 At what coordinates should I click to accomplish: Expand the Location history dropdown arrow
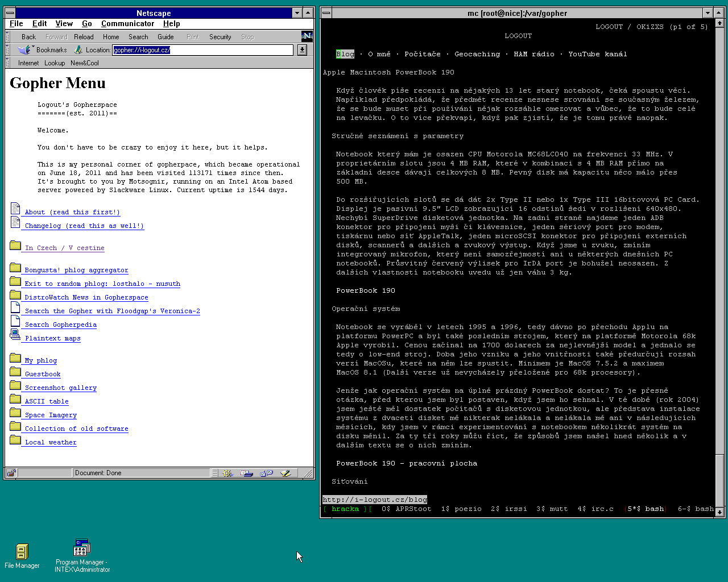[302, 50]
